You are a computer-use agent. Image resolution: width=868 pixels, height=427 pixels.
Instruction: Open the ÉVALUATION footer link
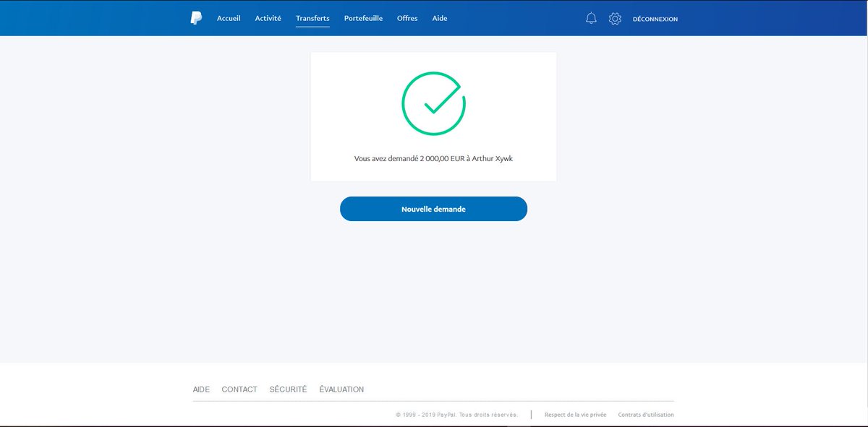(341, 389)
